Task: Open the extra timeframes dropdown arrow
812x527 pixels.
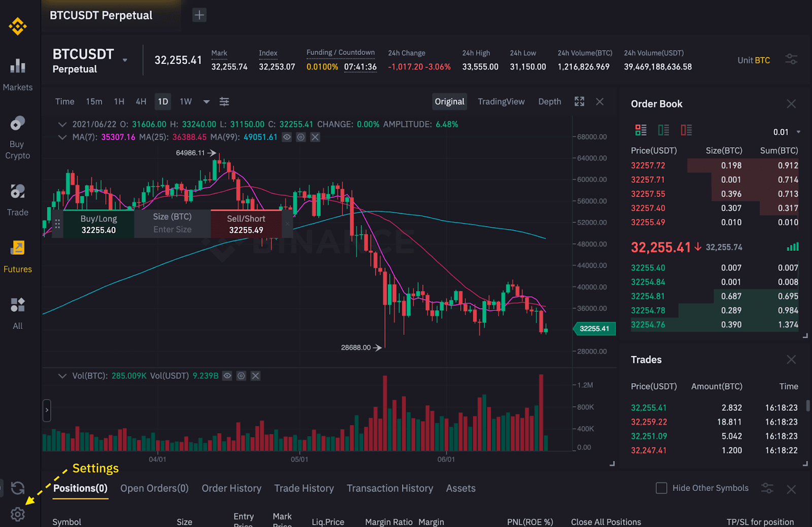Action: (206, 102)
